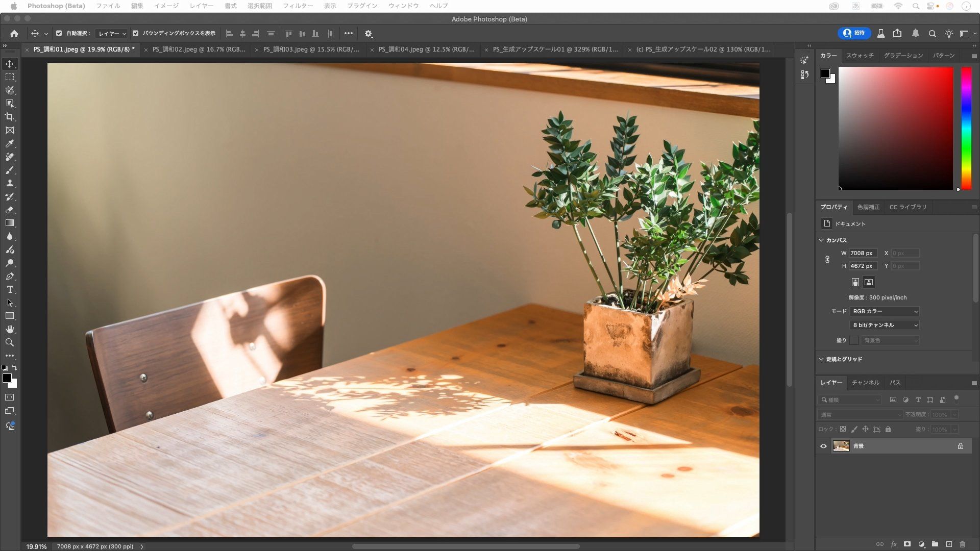The image size is (980, 551).
Task: Create new layer from Layers panel bottom
Action: tap(949, 544)
